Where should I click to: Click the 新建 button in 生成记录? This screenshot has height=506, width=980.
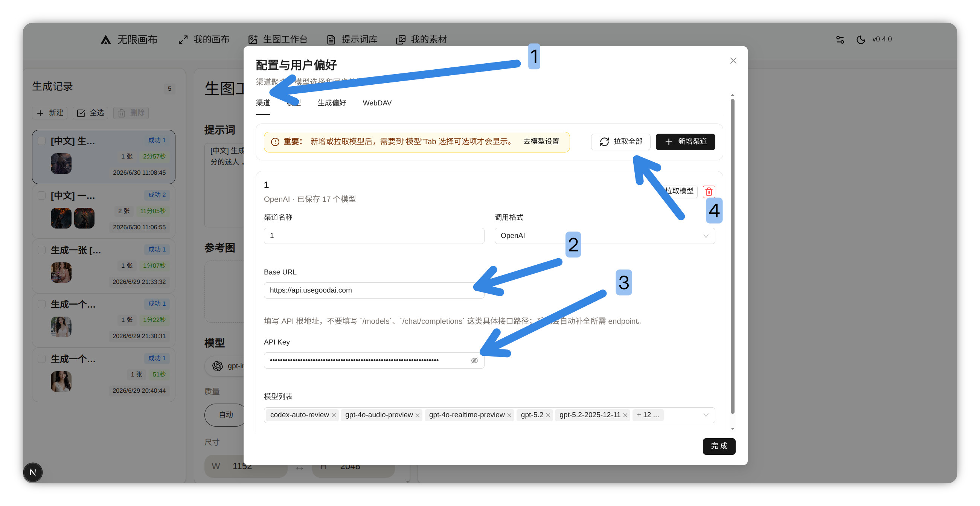(50, 113)
